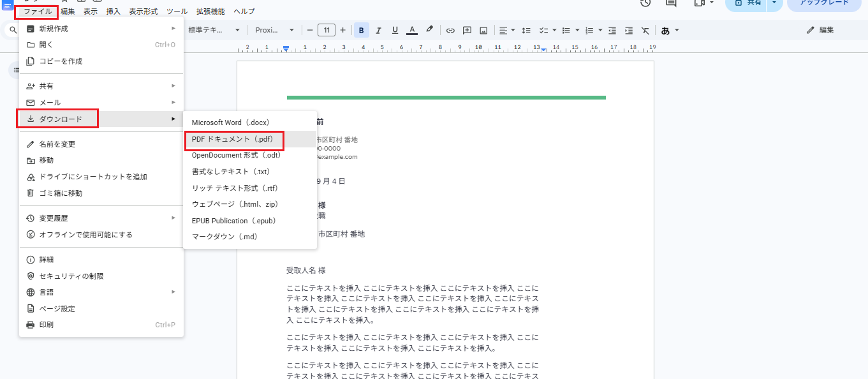Click the decrease indent icon
Image resolution: width=868 pixels, height=379 pixels.
[612, 30]
